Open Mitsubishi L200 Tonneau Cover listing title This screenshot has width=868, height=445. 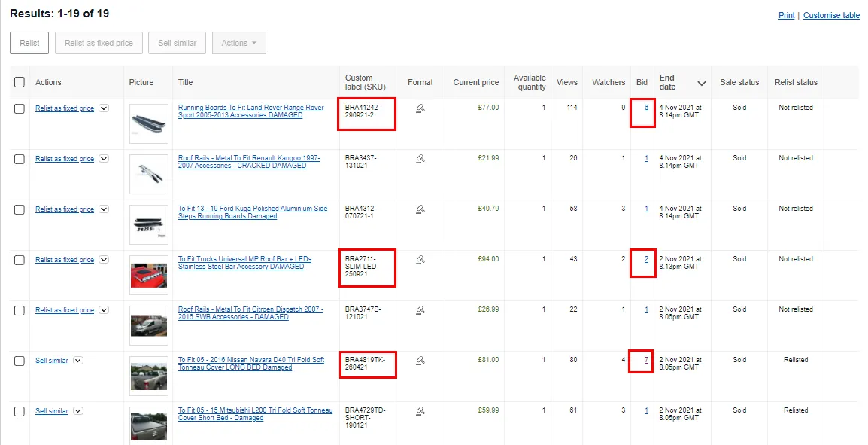pos(255,414)
